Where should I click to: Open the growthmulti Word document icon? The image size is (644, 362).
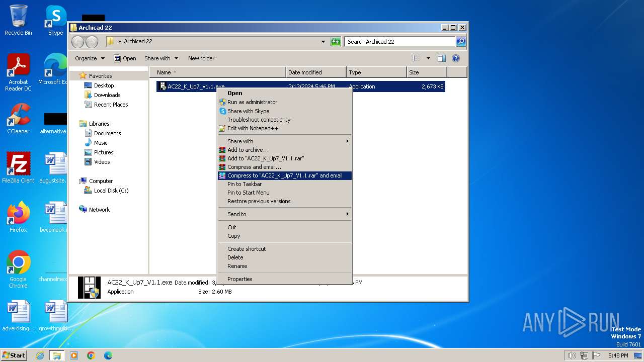(x=55, y=316)
